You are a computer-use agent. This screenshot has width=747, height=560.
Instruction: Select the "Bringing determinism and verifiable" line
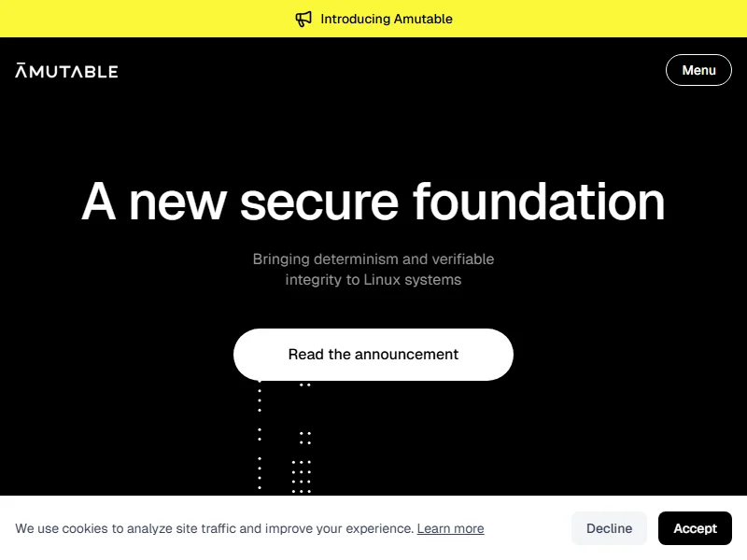(373, 259)
